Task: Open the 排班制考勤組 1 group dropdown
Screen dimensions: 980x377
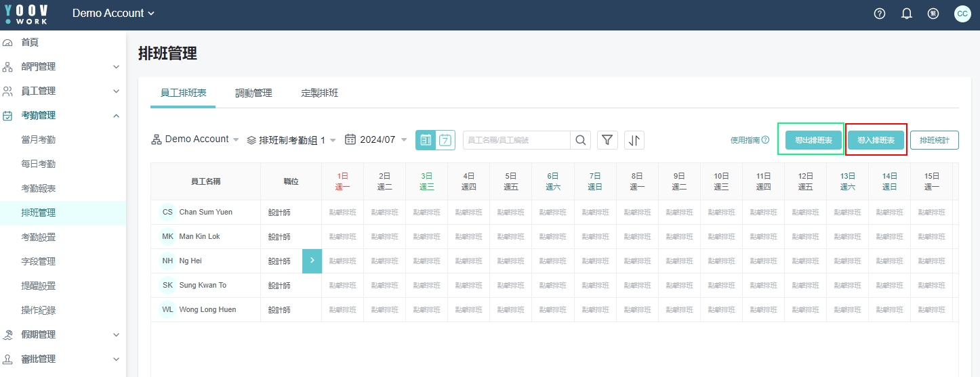Action: click(x=291, y=140)
